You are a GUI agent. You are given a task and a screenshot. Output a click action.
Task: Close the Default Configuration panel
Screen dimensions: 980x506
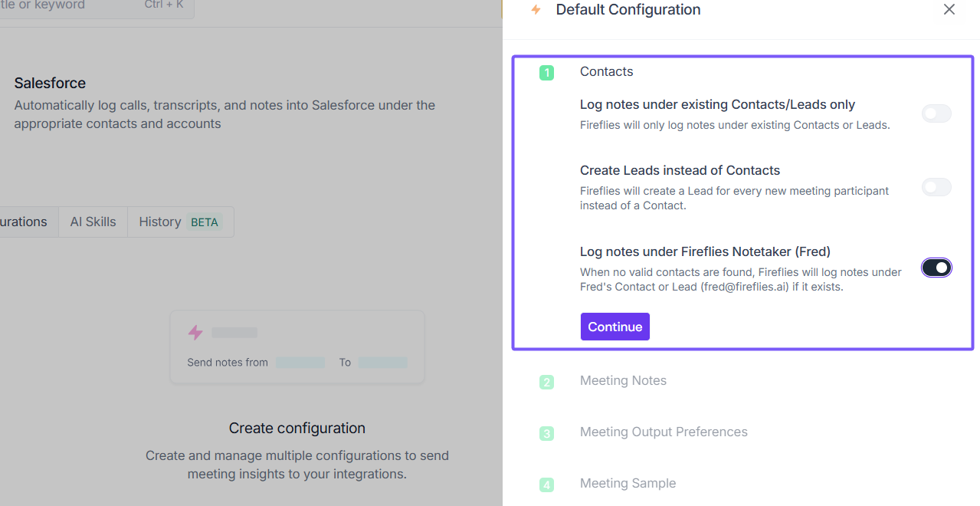pyautogui.click(x=949, y=10)
